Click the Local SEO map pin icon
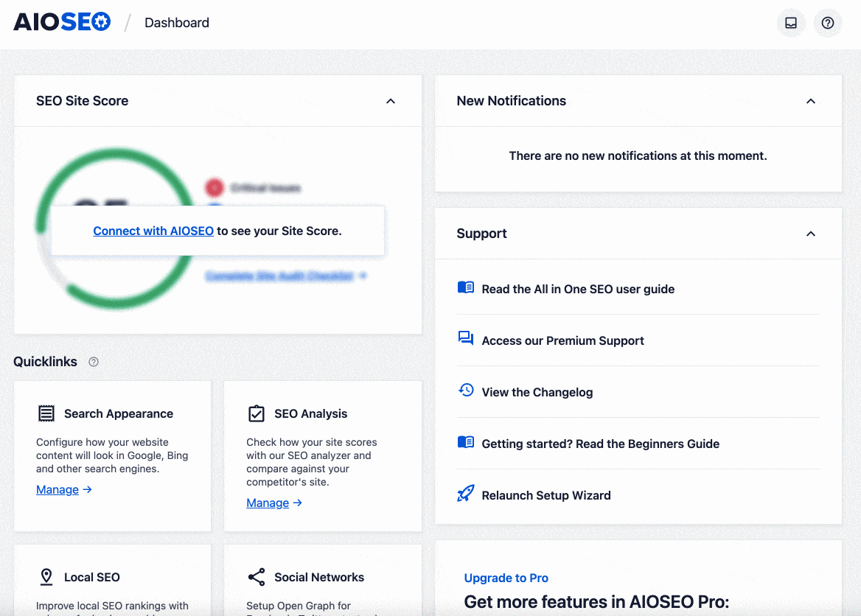This screenshot has width=861, height=616. [46, 577]
